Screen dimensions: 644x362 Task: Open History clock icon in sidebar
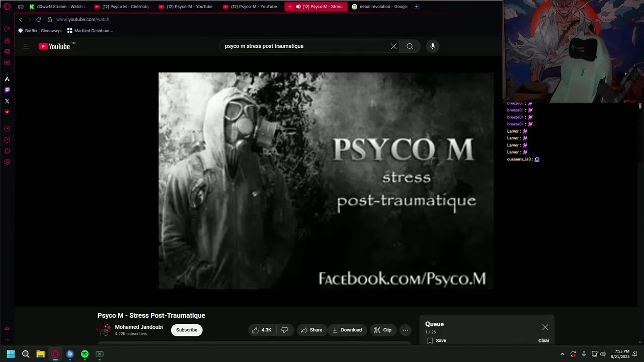[7, 140]
